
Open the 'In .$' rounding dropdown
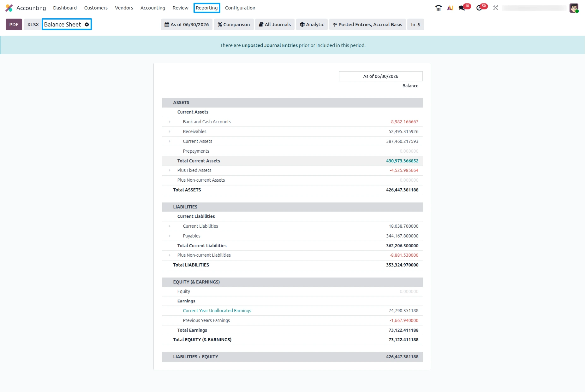click(x=415, y=25)
